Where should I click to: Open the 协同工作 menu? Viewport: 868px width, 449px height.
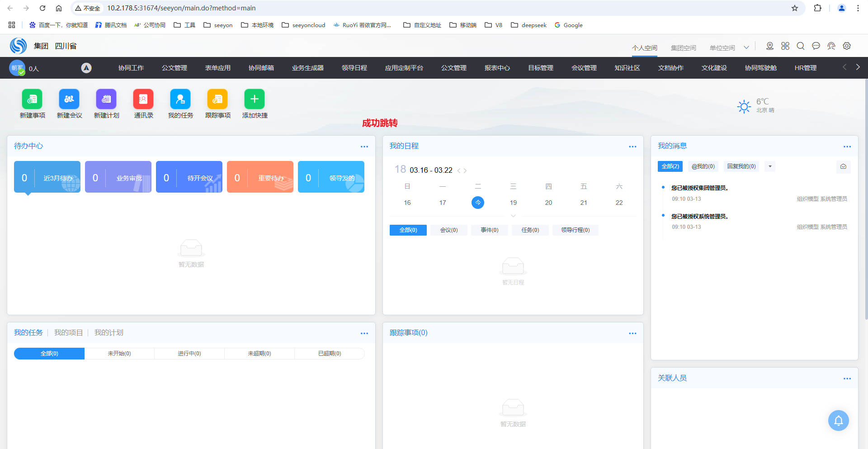pos(131,68)
